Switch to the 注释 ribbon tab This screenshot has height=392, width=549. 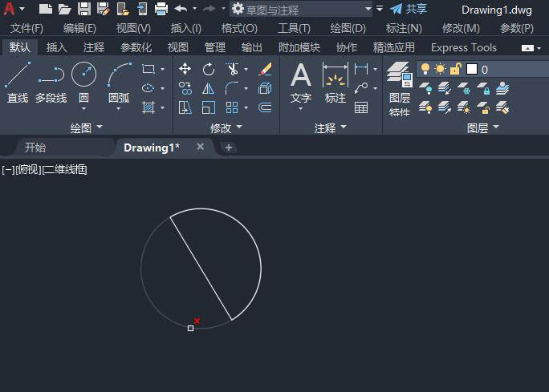[93, 47]
